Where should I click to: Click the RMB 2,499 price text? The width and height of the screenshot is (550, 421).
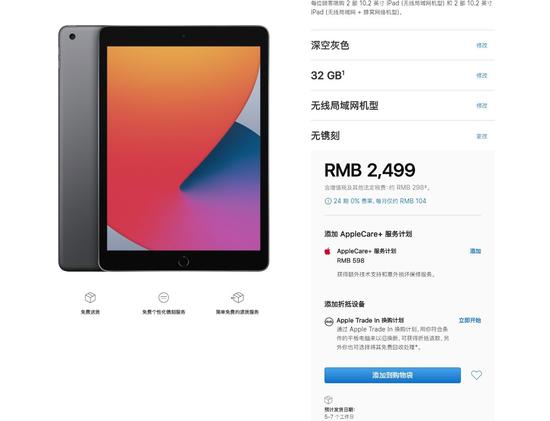click(370, 170)
